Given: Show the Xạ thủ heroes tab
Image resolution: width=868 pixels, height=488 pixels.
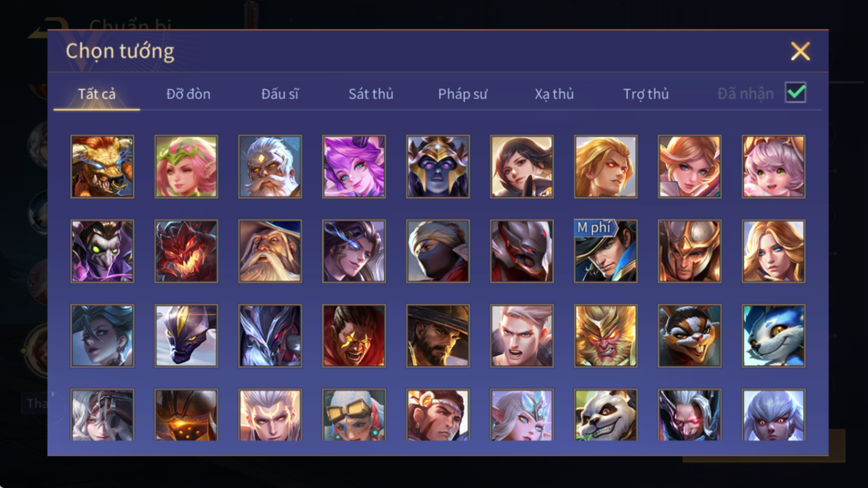Looking at the screenshot, I should point(554,94).
